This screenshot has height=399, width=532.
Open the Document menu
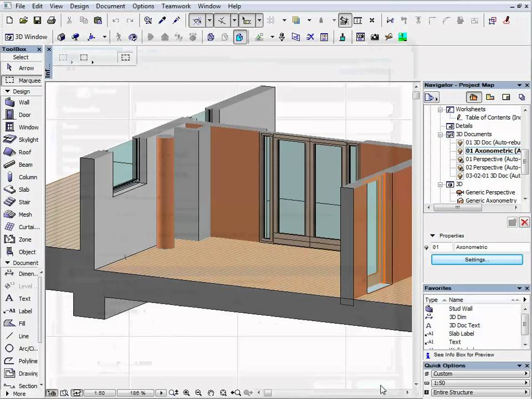(110, 6)
